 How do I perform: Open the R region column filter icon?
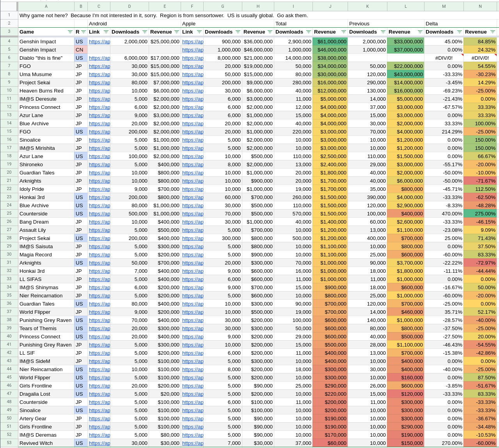click(83, 32)
